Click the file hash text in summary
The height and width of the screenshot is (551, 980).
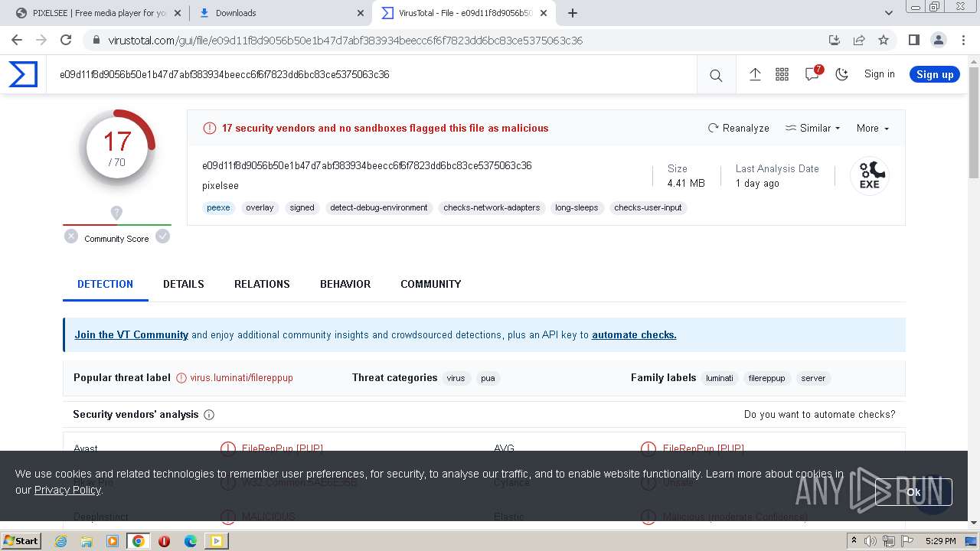[x=367, y=166]
